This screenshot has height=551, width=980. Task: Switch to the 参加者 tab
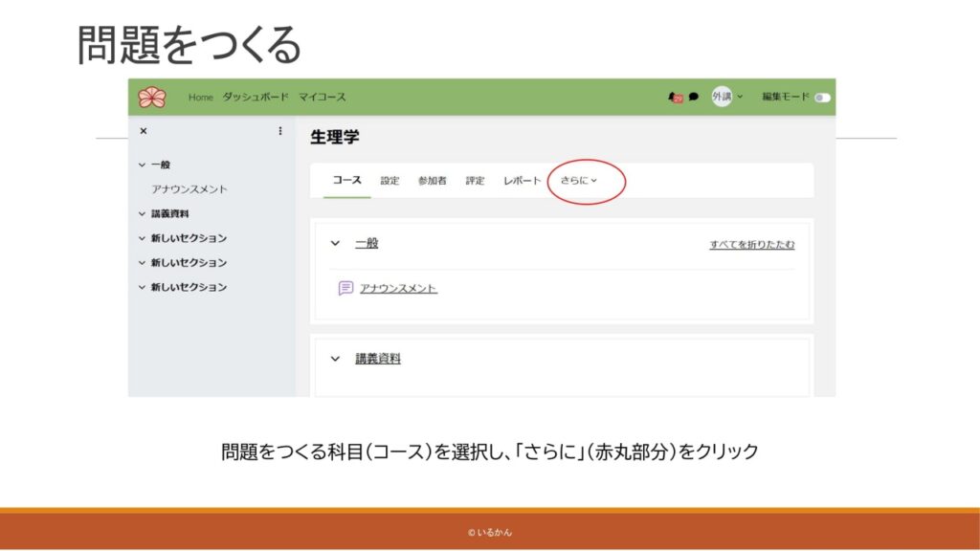[432, 181]
